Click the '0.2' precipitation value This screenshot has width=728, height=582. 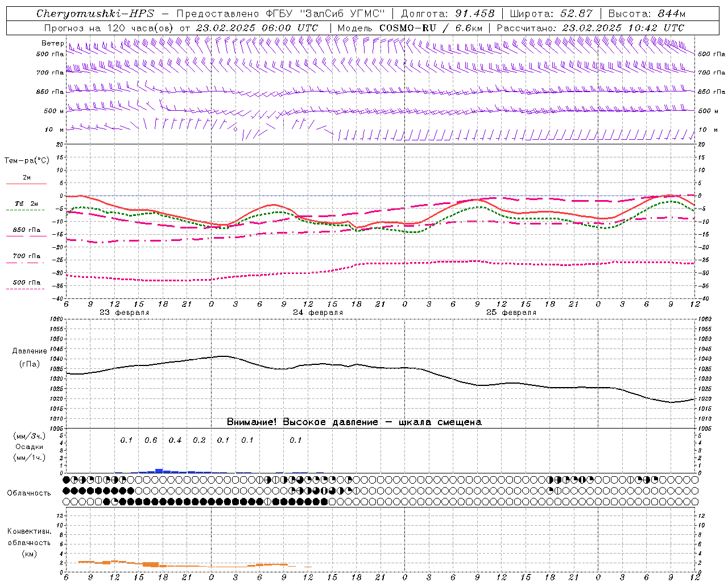pos(199,440)
